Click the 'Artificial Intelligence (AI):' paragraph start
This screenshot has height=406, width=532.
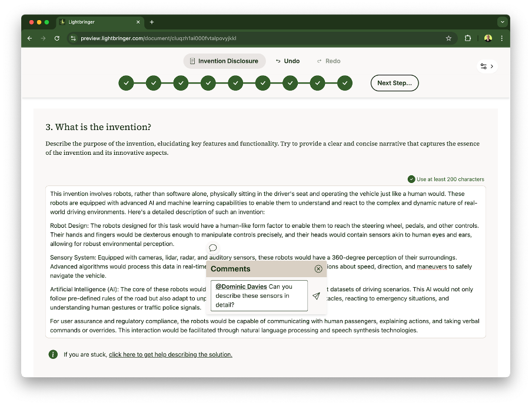click(x=85, y=289)
